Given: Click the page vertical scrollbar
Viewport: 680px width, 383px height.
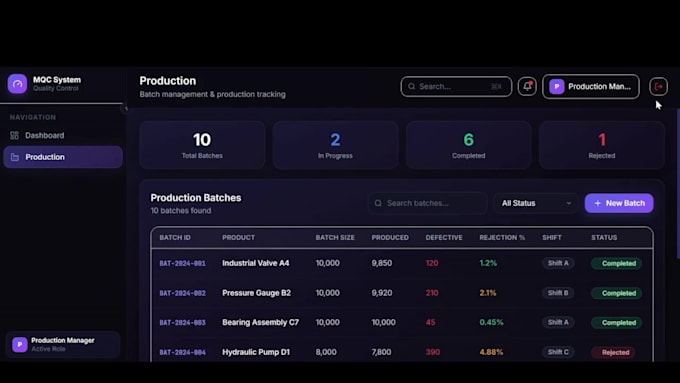Looking at the screenshot, I should [678, 184].
